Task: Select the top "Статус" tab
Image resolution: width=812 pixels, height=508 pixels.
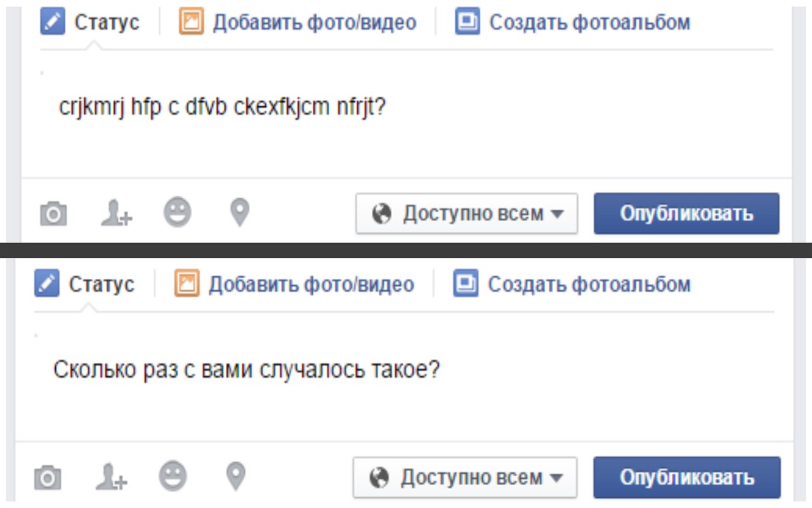Action: click(90, 22)
